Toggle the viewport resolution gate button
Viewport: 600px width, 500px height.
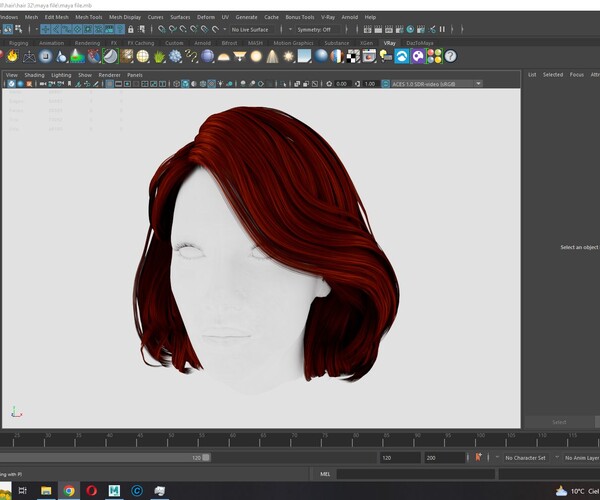(x=127, y=84)
